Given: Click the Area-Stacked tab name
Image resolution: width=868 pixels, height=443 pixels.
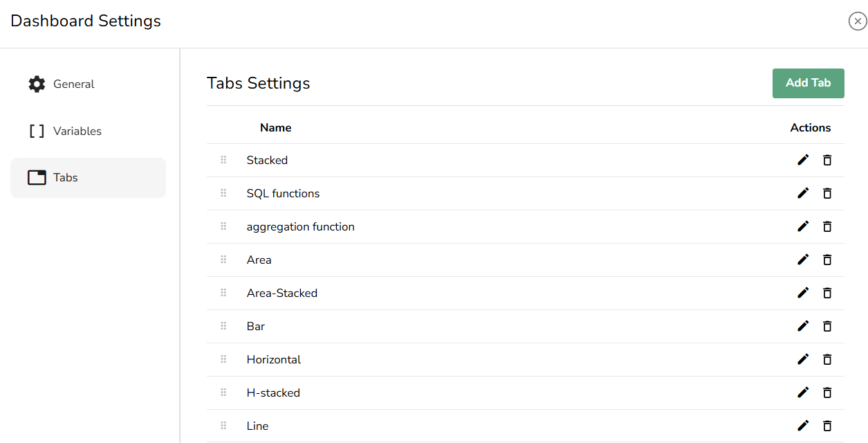Looking at the screenshot, I should tap(282, 293).
